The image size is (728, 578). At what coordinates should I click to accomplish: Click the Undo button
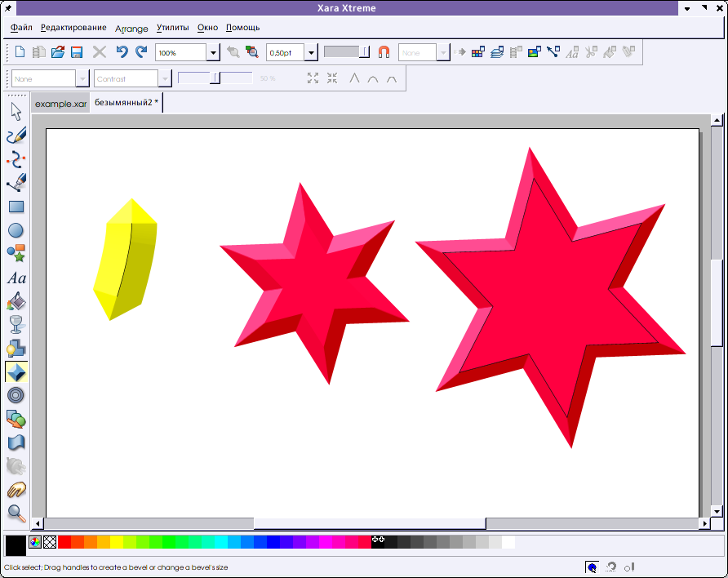[122, 52]
